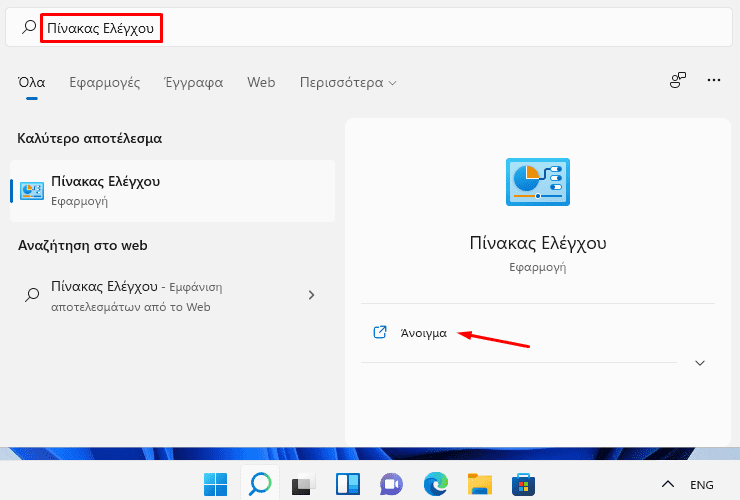Screen dimensions: 740x500
Task: Expand more actions chevron below Άνοιγμα
Action: tap(700, 363)
